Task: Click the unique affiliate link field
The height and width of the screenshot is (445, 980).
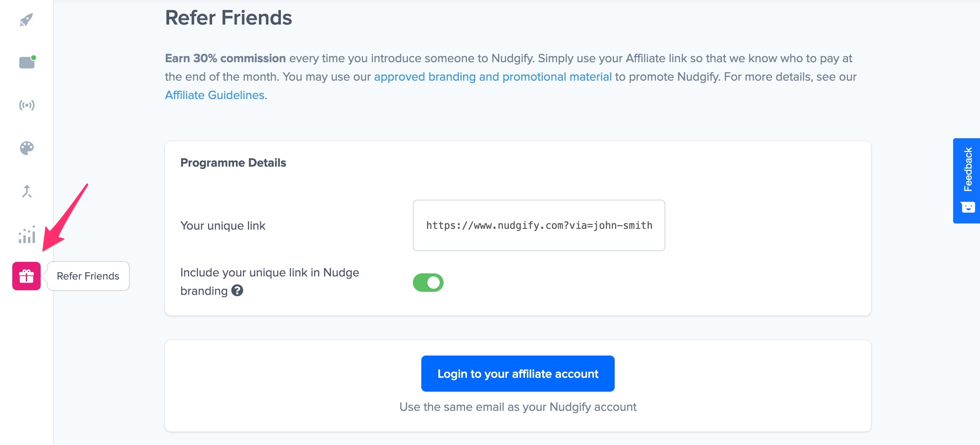Action: point(539,225)
